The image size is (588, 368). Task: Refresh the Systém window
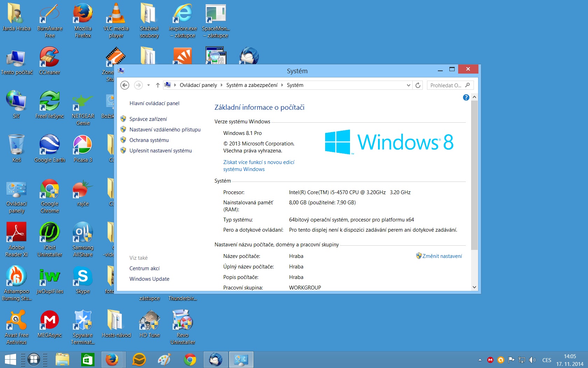418,85
